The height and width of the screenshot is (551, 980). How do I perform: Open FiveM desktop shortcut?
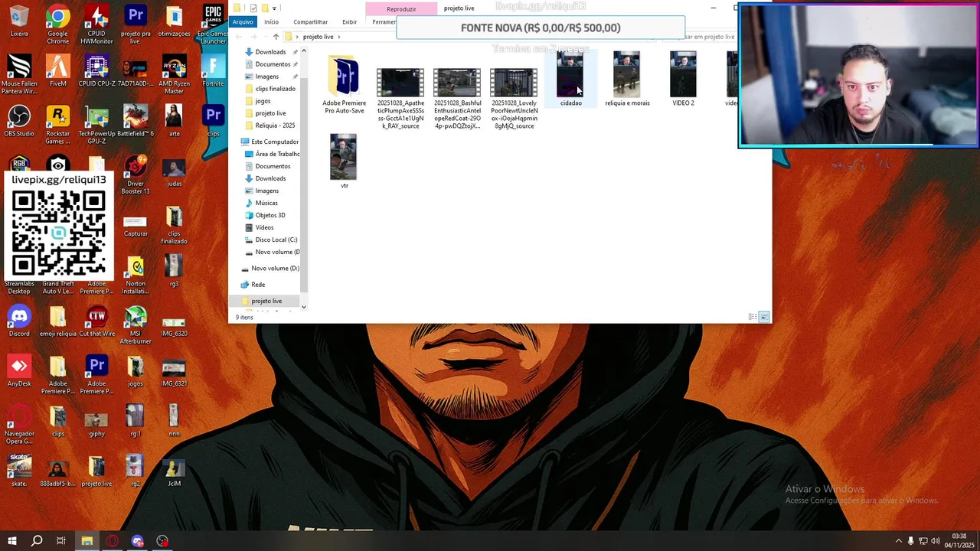pos(57,71)
